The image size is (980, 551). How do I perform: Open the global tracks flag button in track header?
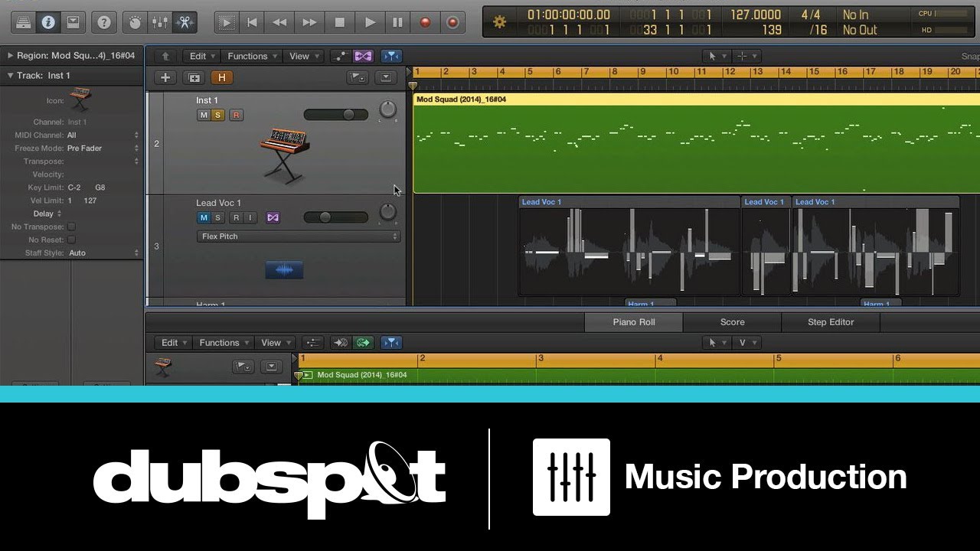358,77
